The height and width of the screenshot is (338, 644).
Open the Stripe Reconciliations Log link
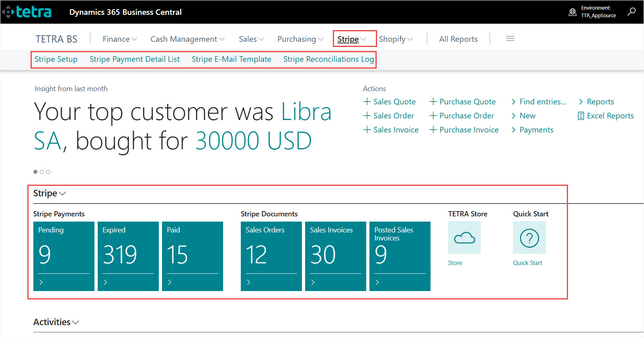tap(328, 59)
